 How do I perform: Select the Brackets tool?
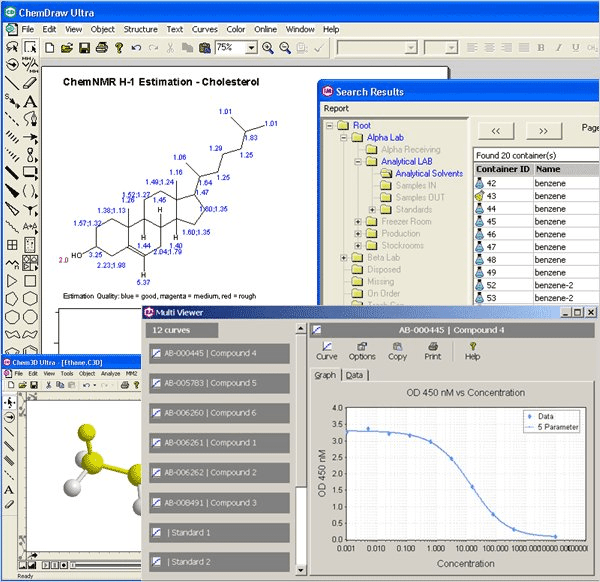[30, 191]
